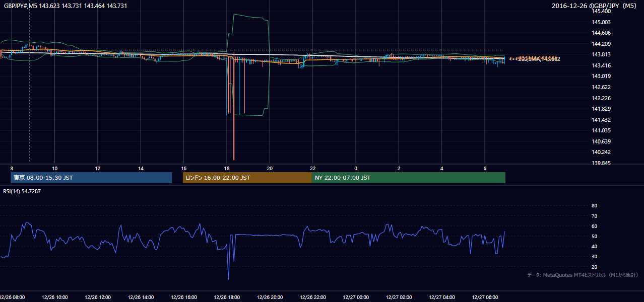Click hour label 8 on price chart axis
The height and width of the screenshot is (302, 644).
click(x=12, y=168)
